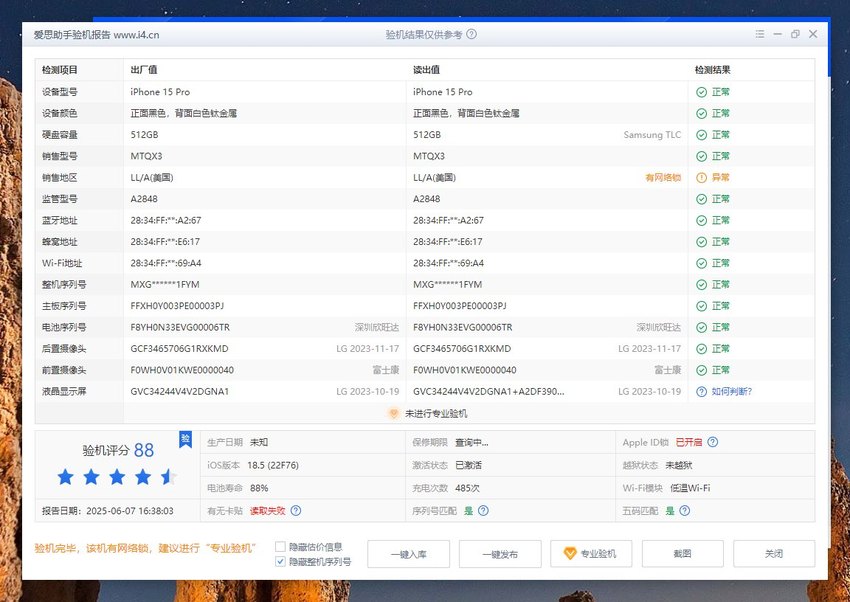The width and height of the screenshot is (850, 602).
Task: Click the help icon beside 验机结果仅供参考
Action: [x=472, y=34]
